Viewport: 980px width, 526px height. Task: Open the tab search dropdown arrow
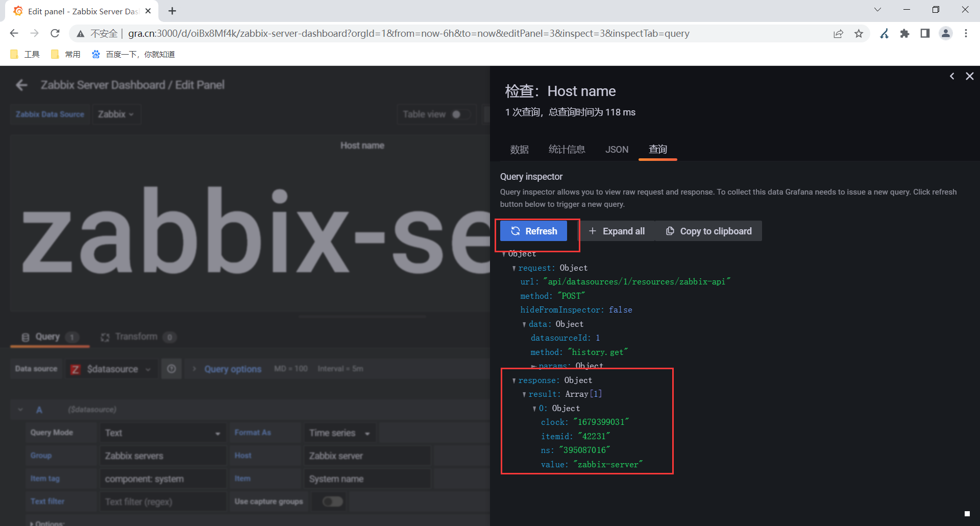(x=877, y=10)
